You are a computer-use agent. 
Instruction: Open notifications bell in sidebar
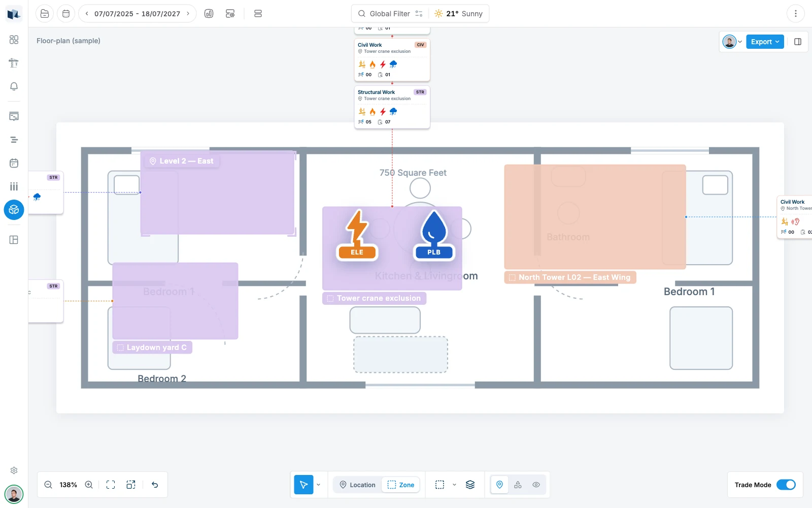coord(14,86)
